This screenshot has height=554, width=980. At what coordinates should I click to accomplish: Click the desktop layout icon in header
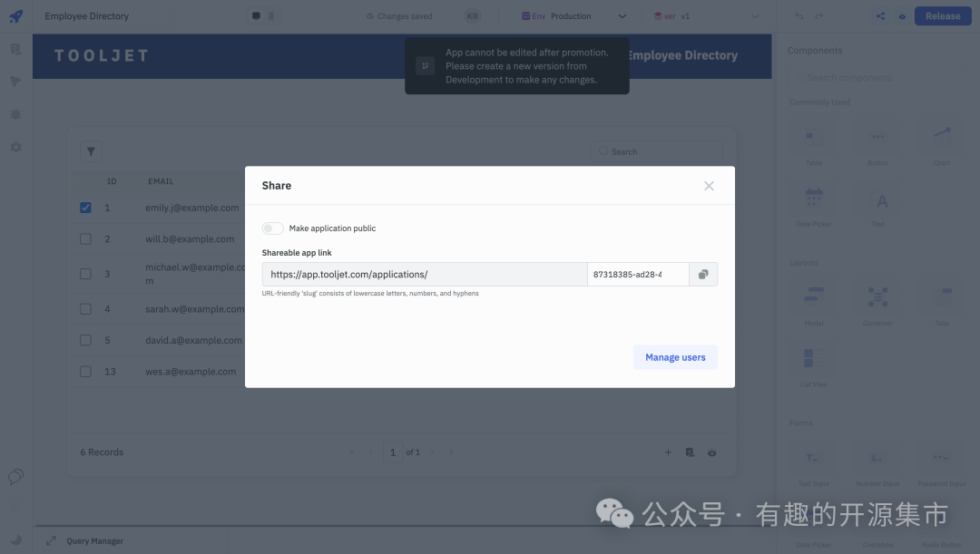tap(256, 16)
